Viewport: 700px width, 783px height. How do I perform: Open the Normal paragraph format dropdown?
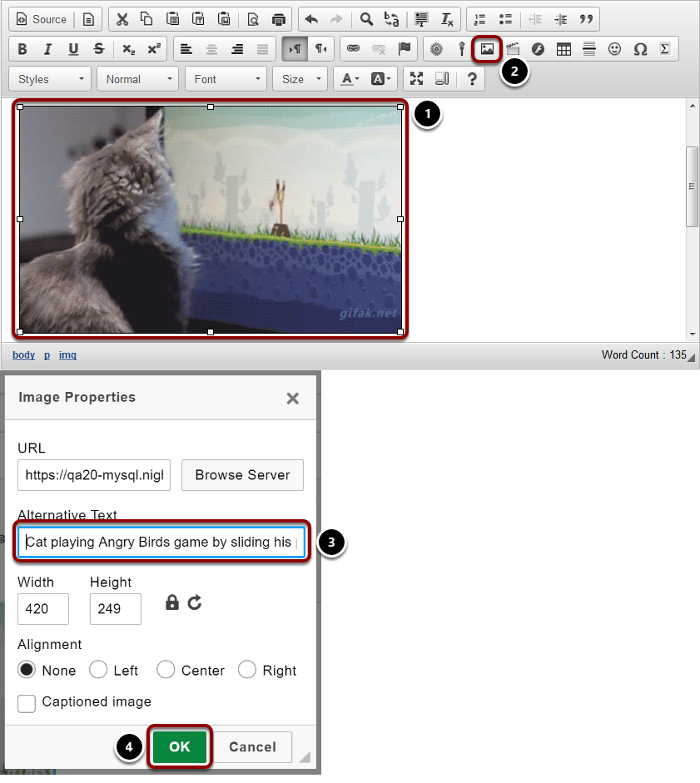coord(137,79)
